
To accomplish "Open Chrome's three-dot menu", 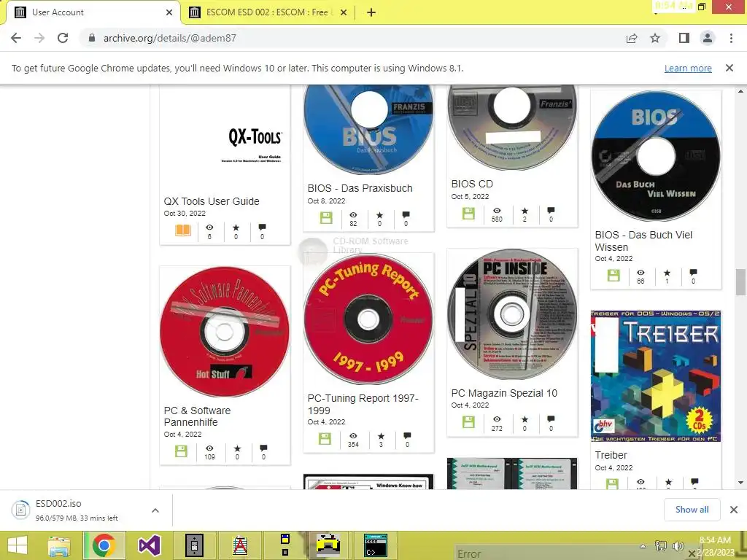I will click(731, 38).
